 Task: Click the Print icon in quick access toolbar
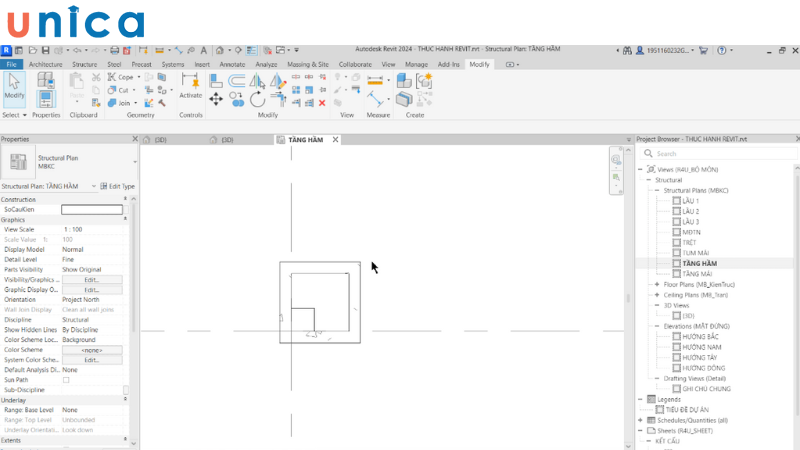[x=115, y=50]
